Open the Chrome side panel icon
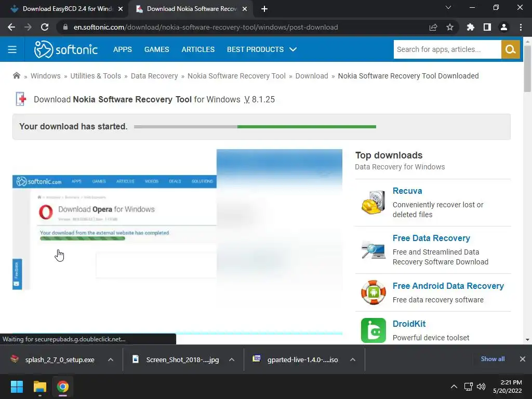This screenshot has width=532, height=399. 487,27
